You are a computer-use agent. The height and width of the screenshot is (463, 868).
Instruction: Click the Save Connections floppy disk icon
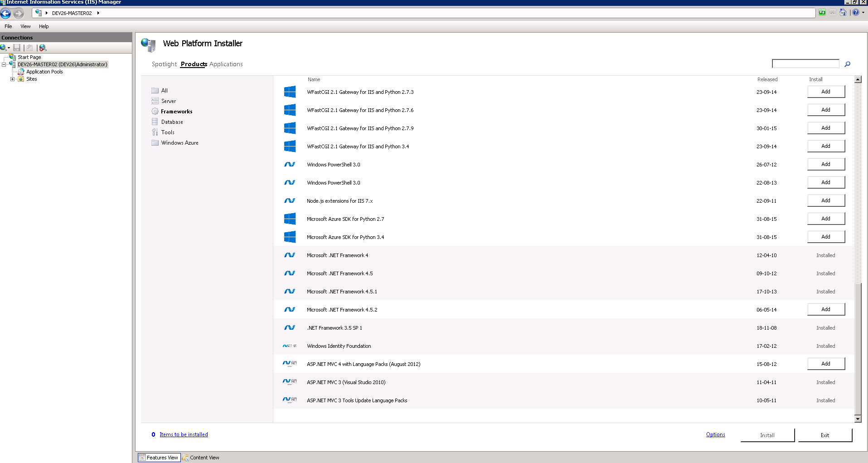pos(17,48)
